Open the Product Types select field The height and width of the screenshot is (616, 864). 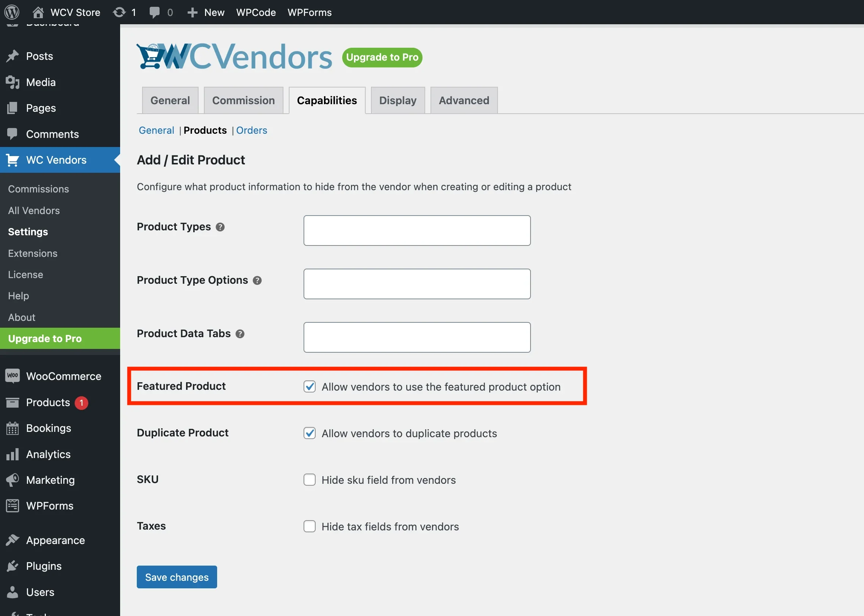[x=417, y=231]
